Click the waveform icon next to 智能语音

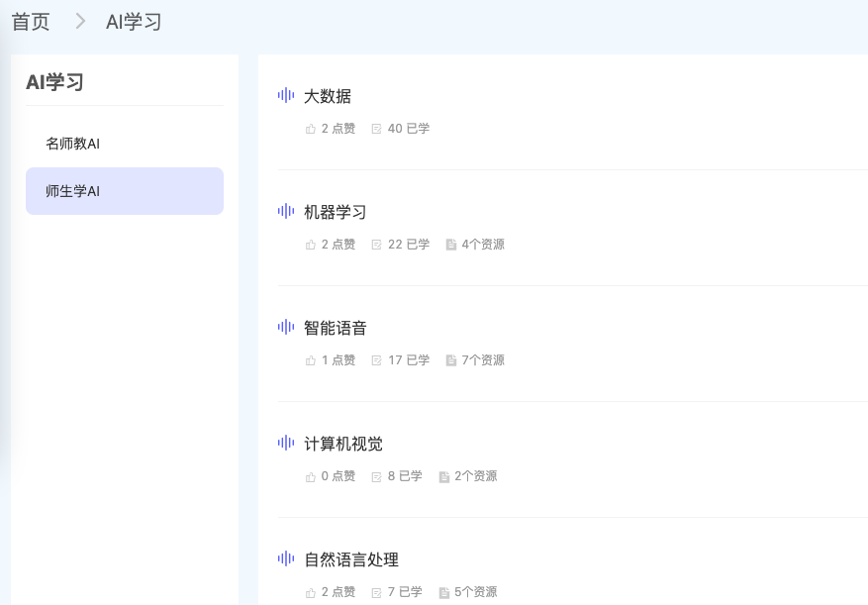tap(286, 328)
